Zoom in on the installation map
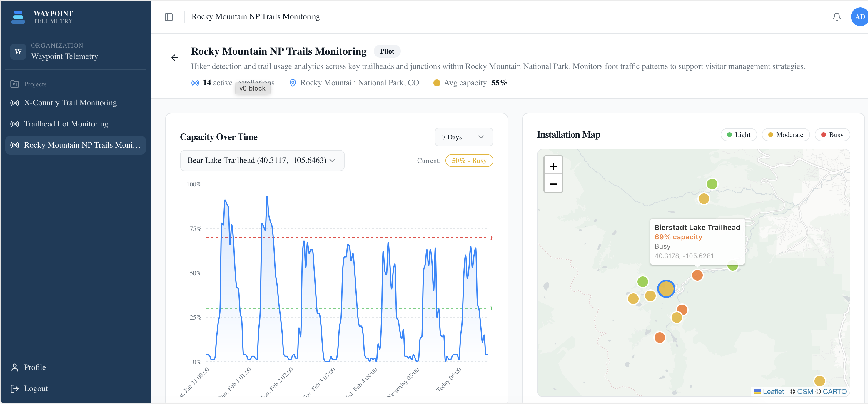The image size is (868, 404). tap(553, 166)
